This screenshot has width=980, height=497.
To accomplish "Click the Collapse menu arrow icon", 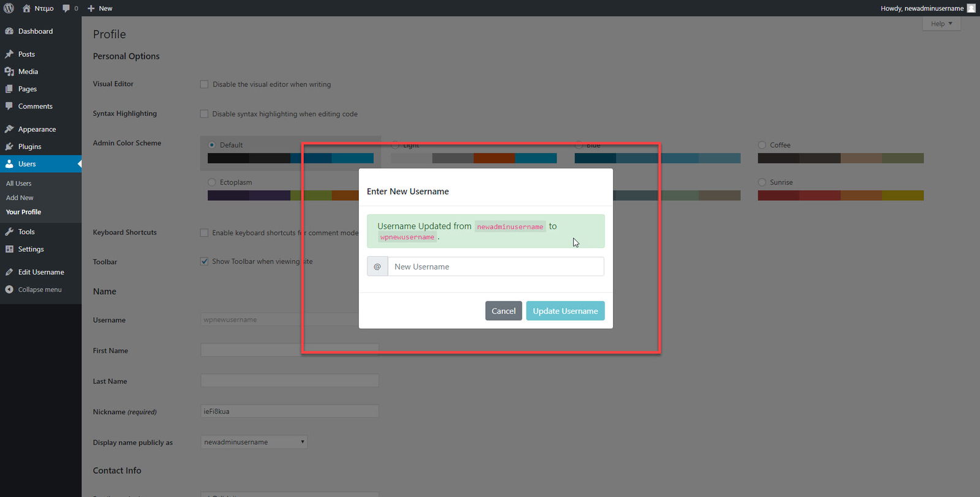I will click(9, 289).
